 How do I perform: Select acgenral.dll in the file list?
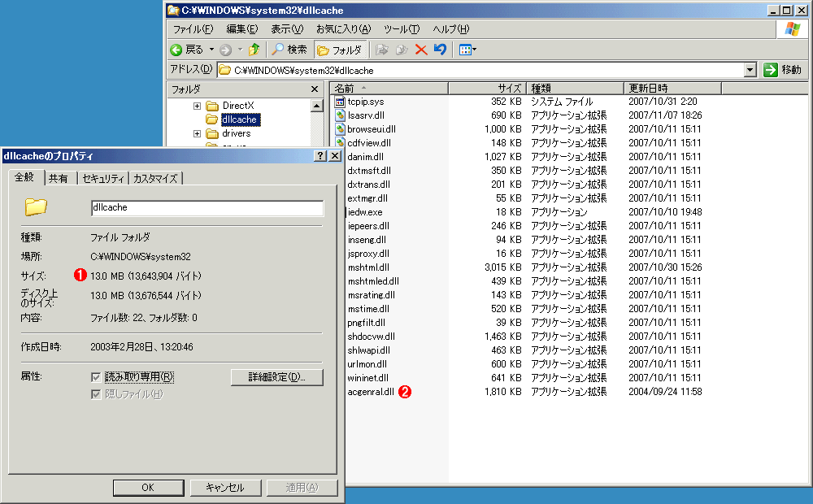point(371,392)
